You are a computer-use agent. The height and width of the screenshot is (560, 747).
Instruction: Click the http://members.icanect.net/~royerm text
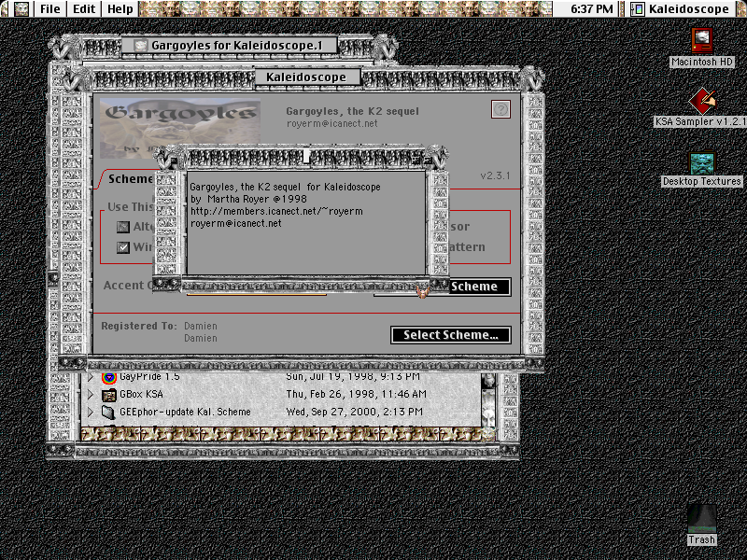pos(276,212)
